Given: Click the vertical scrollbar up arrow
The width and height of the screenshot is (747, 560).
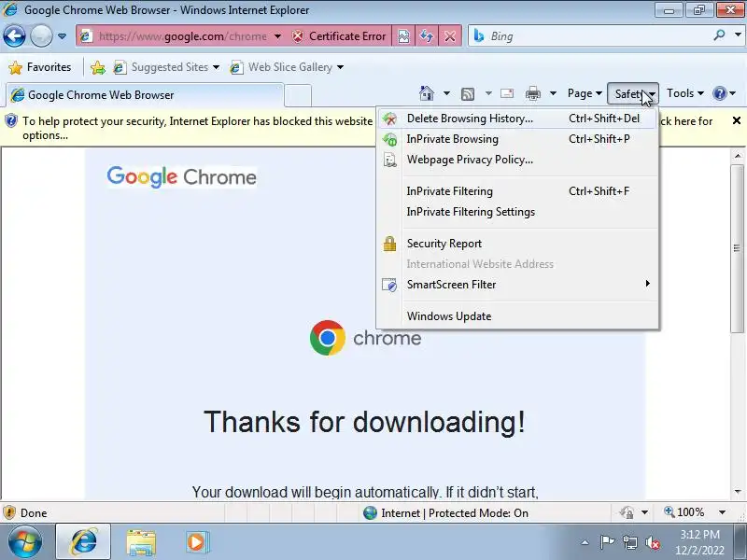Looking at the screenshot, I should tap(738, 156).
